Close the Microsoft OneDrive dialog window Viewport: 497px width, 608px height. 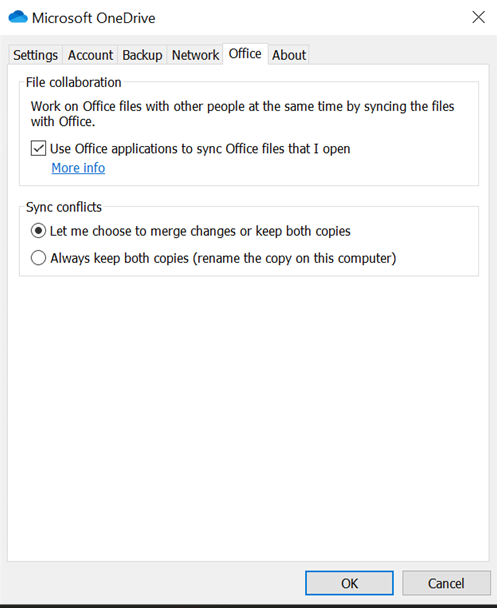478,17
